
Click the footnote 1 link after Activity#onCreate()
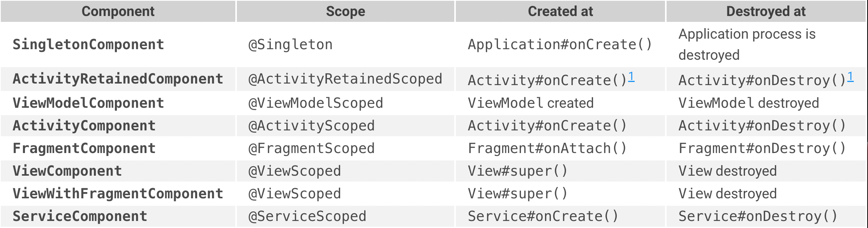[631, 77]
